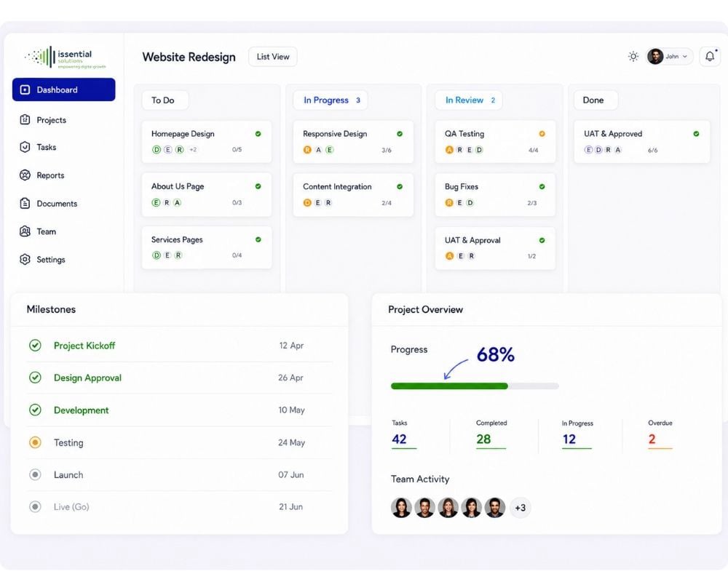This screenshot has width=728, height=582.
Task: Toggle the Testing milestone status circle
Action: tap(35, 442)
